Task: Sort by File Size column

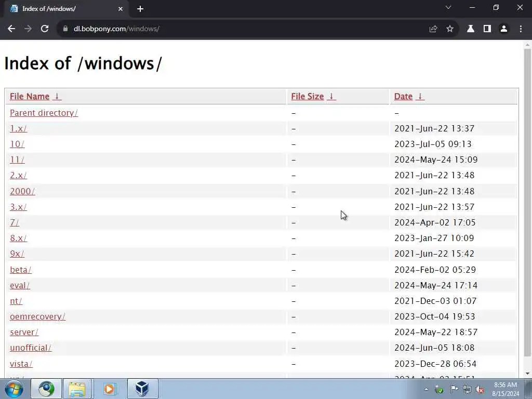Action: (x=313, y=96)
